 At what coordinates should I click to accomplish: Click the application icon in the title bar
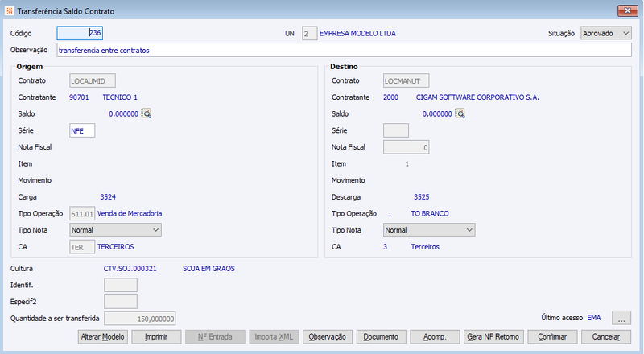click(10, 11)
